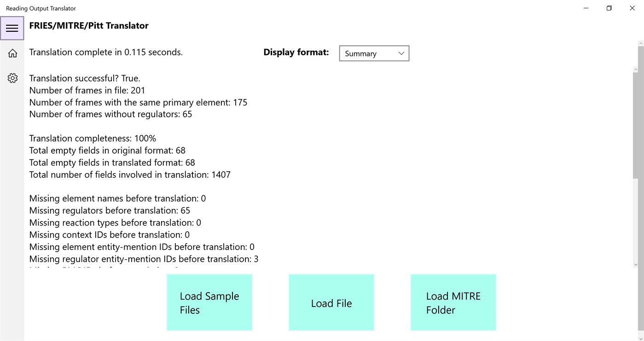Select the 'FRIES/MITRE/Pitt Translator' heading
This screenshot has width=644, height=341.
tap(89, 26)
